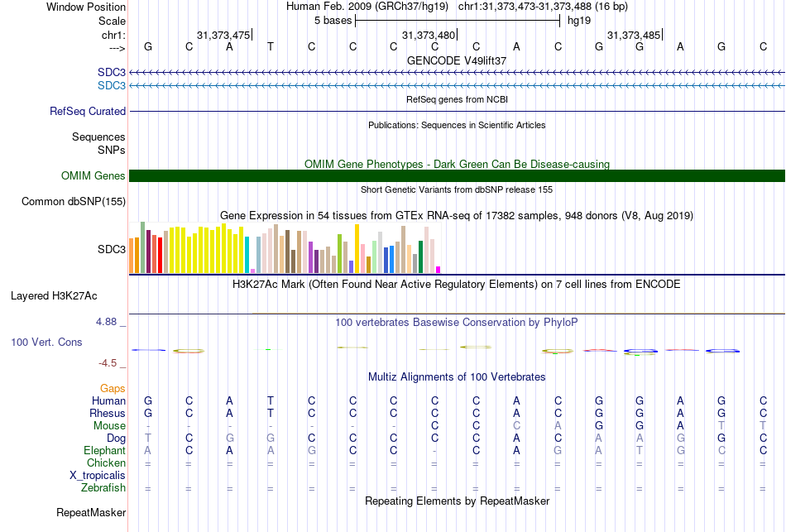Click the Human species label
Screen dimensions: 786x532
click(108, 400)
